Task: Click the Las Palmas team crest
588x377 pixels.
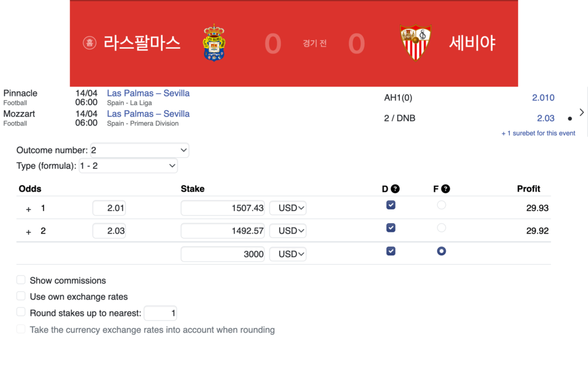Action: click(214, 43)
